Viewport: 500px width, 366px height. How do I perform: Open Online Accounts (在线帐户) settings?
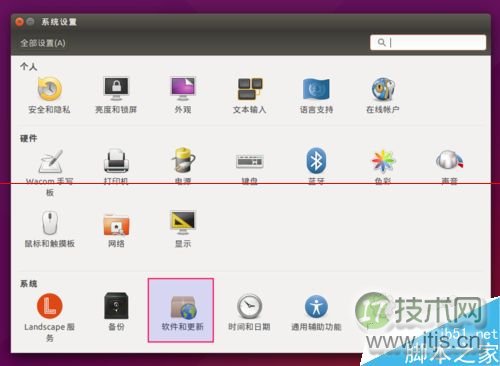pyautogui.click(x=383, y=95)
